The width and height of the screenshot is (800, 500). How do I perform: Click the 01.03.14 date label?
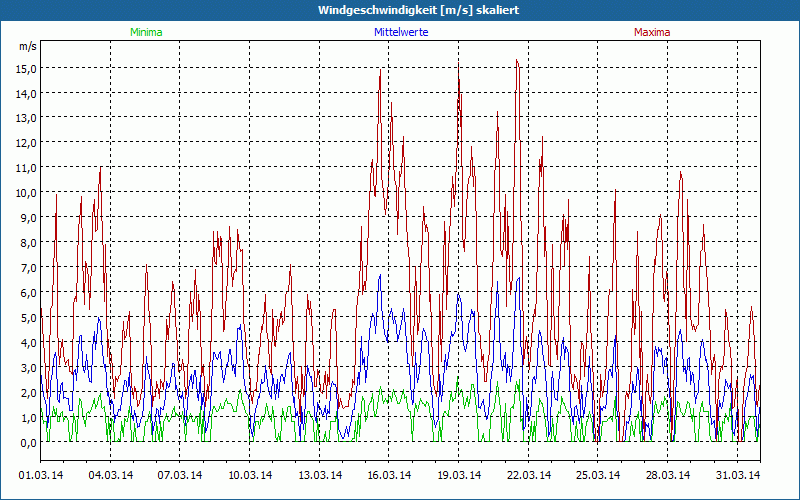[41, 475]
